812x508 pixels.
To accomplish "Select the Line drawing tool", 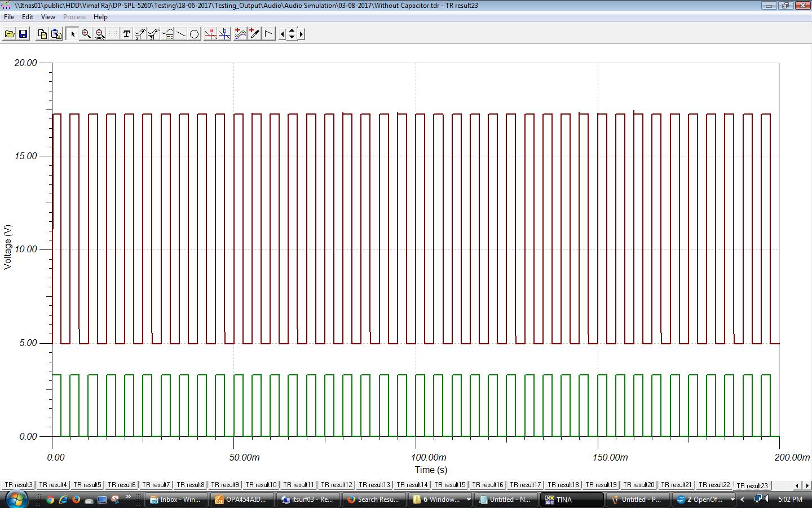I will click(181, 34).
